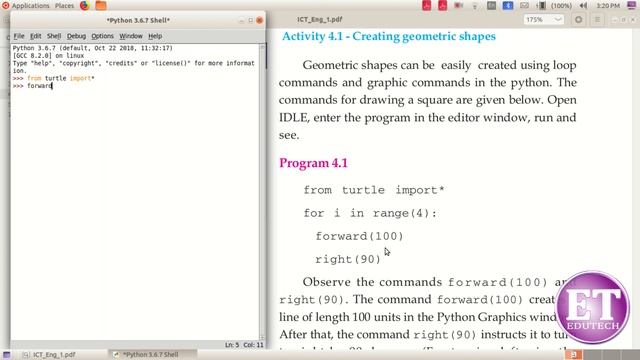Open File menu in Python Shell
Screen dimensions: 640x360
coord(19,36)
